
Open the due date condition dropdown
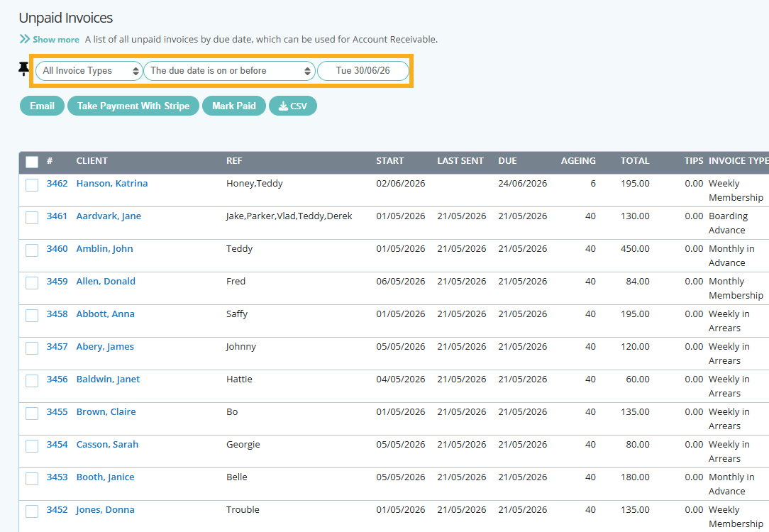pyautogui.click(x=230, y=71)
